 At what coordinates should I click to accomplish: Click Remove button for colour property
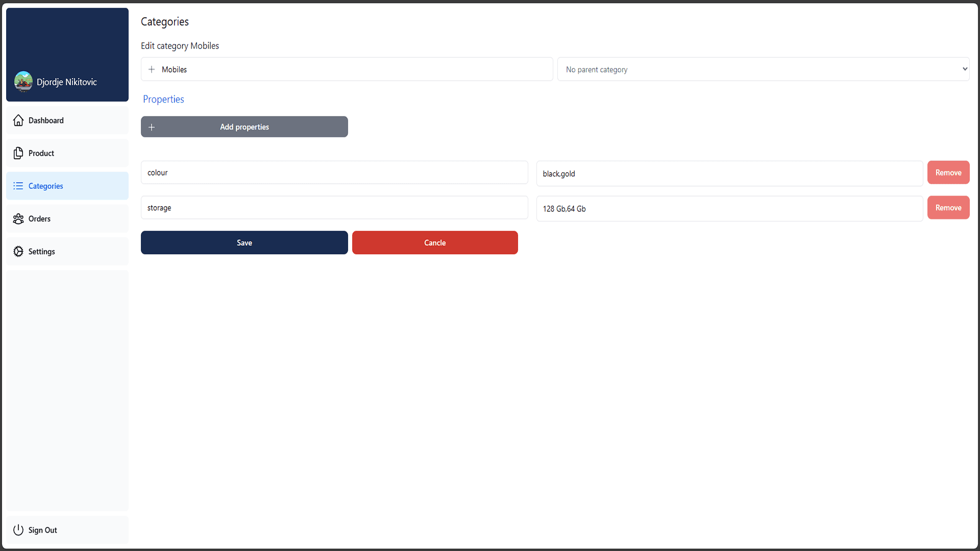pos(948,172)
